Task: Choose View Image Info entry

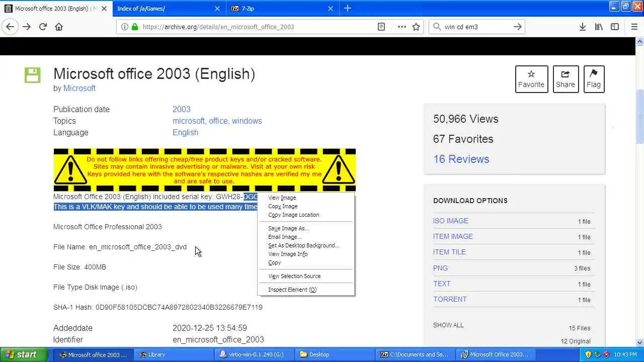Action: (306, 254)
